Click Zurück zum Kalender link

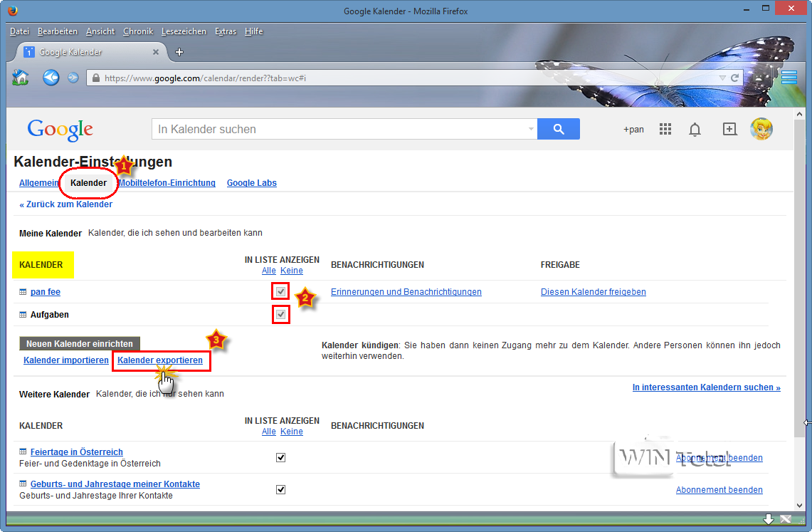tap(65, 204)
